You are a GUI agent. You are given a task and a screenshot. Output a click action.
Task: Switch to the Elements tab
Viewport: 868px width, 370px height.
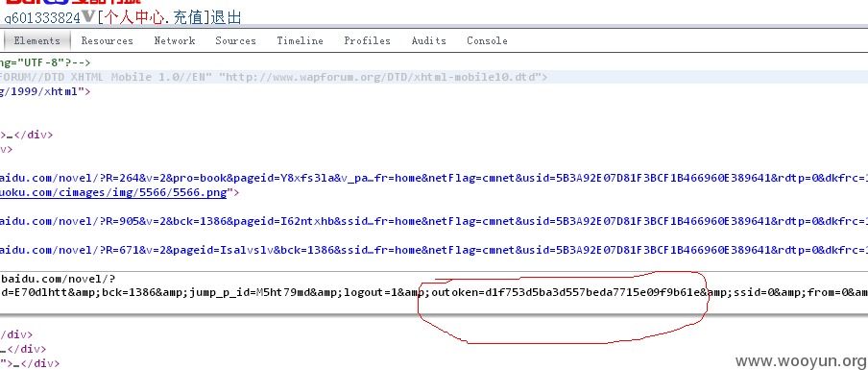click(x=36, y=41)
